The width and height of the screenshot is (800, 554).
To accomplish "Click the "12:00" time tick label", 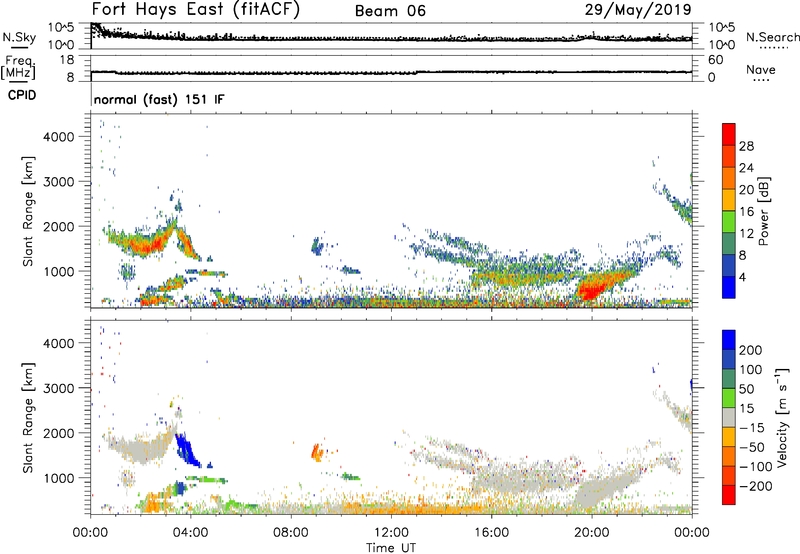I will 391,533.
